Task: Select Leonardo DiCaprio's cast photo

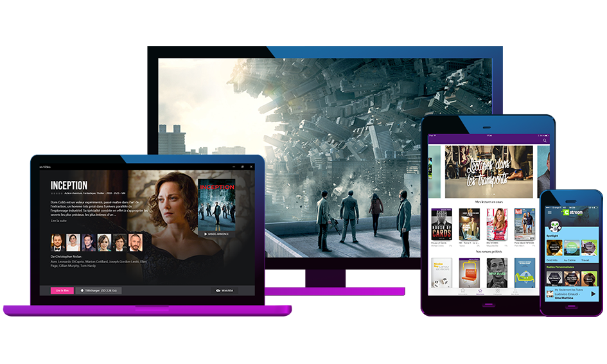Action: [57, 243]
